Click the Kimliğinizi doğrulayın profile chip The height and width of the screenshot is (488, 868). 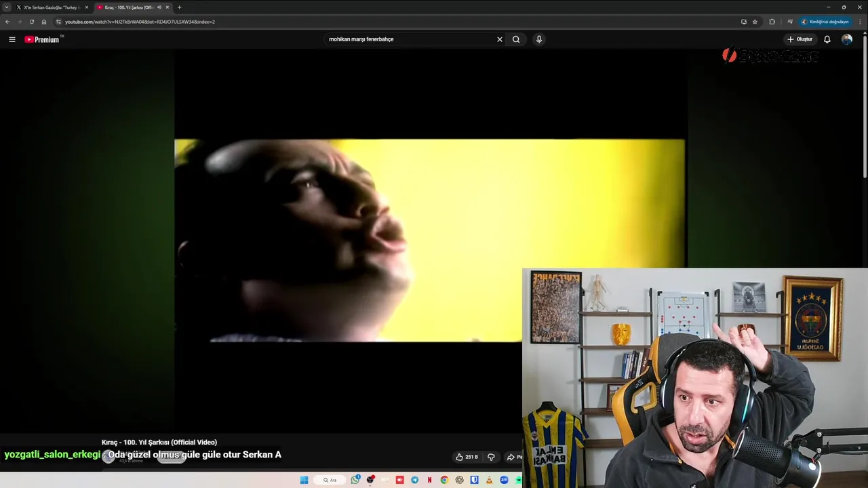[825, 22]
